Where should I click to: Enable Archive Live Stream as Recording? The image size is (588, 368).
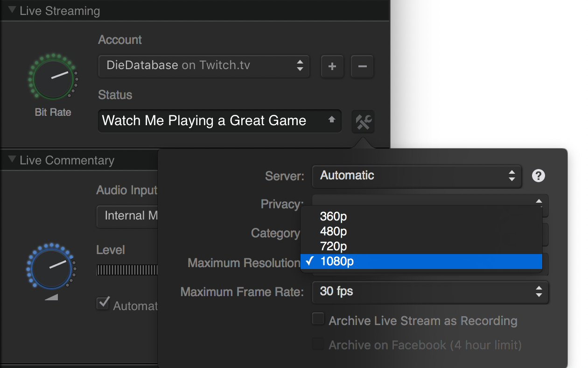(318, 319)
